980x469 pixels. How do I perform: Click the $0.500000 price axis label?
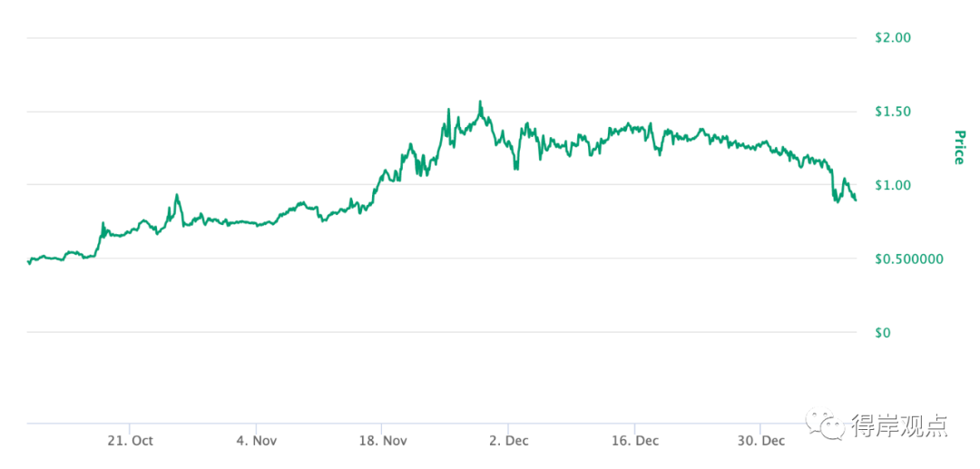[x=906, y=259]
